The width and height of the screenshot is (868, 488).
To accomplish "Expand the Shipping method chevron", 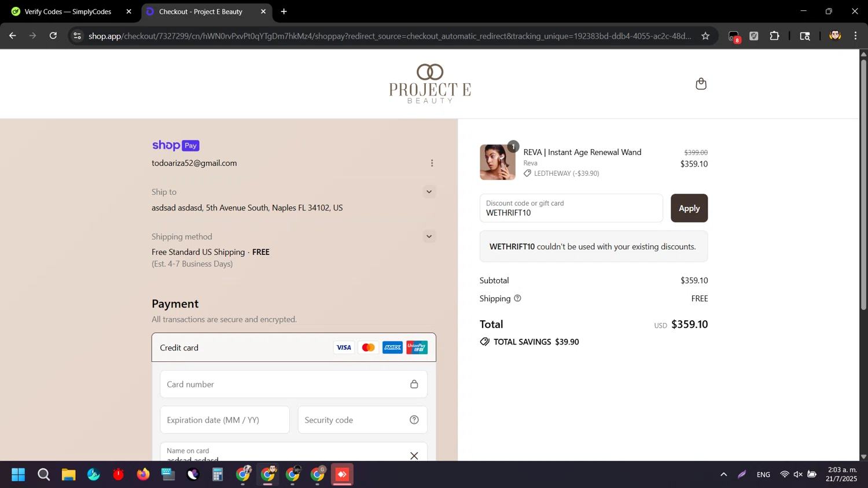I will point(429,236).
